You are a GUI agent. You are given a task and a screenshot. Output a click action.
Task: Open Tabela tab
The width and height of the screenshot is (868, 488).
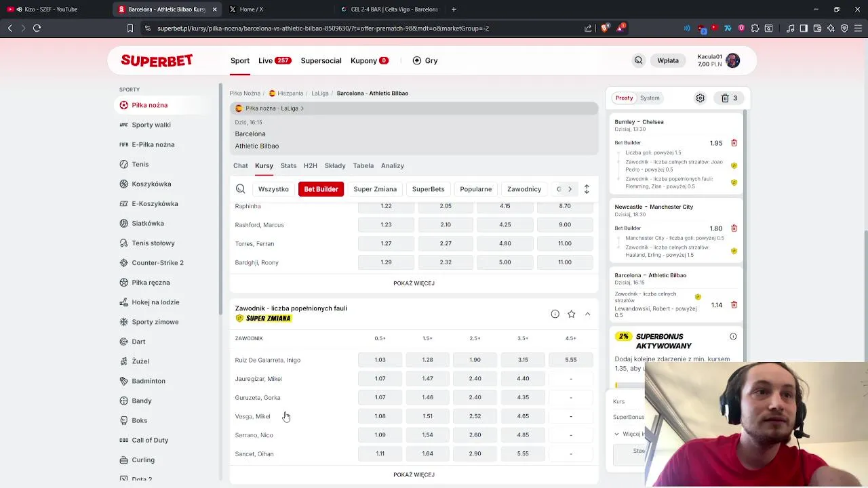[x=363, y=165]
